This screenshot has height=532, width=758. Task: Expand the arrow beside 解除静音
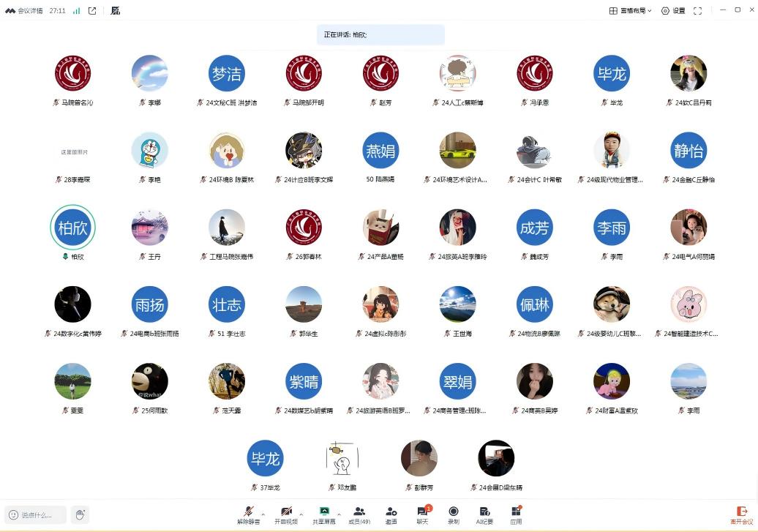[263, 514]
